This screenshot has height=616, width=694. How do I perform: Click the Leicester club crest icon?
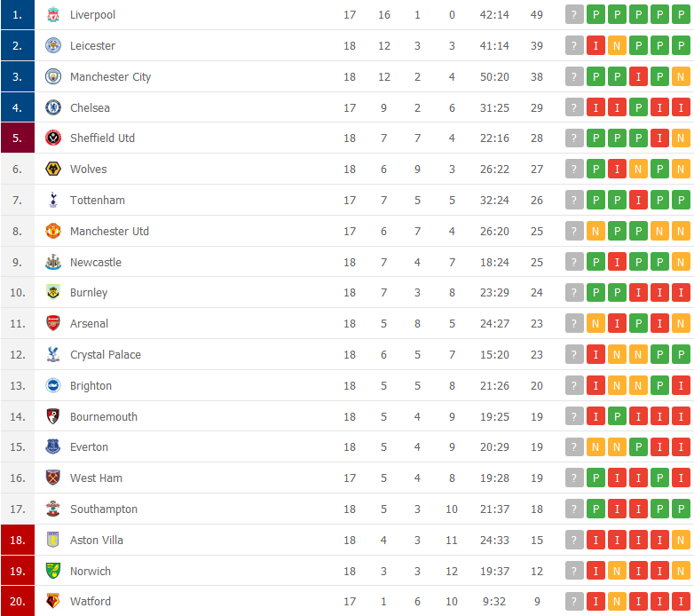point(53,46)
